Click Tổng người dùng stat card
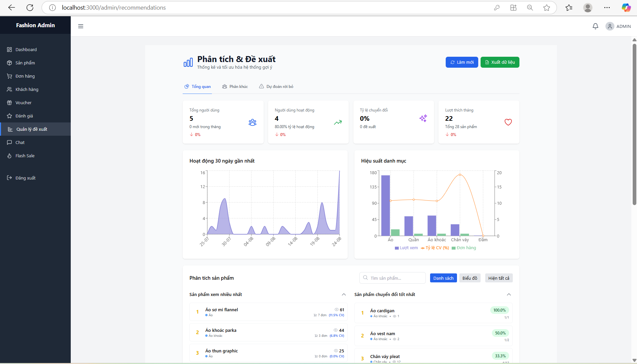The height and width of the screenshot is (364, 637). click(223, 122)
